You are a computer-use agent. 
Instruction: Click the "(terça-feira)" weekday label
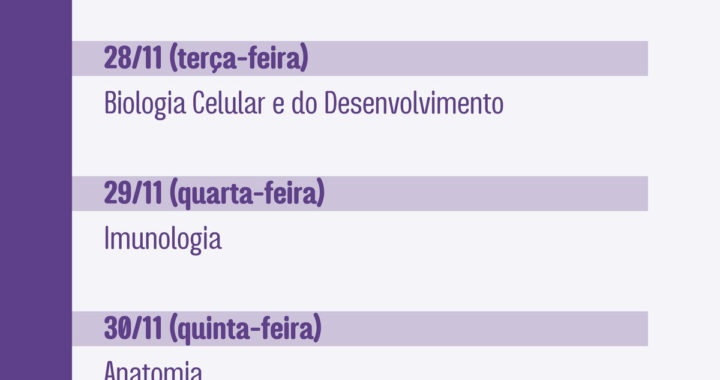(x=239, y=59)
